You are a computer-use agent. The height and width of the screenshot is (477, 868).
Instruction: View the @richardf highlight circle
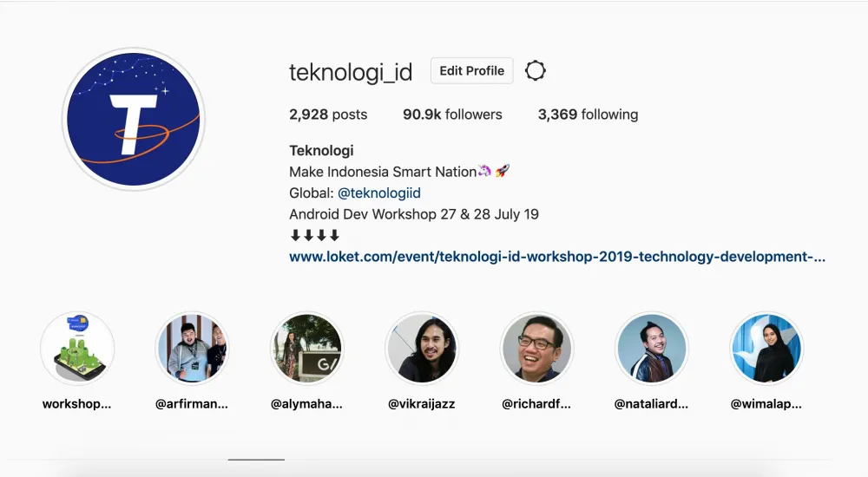point(536,348)
